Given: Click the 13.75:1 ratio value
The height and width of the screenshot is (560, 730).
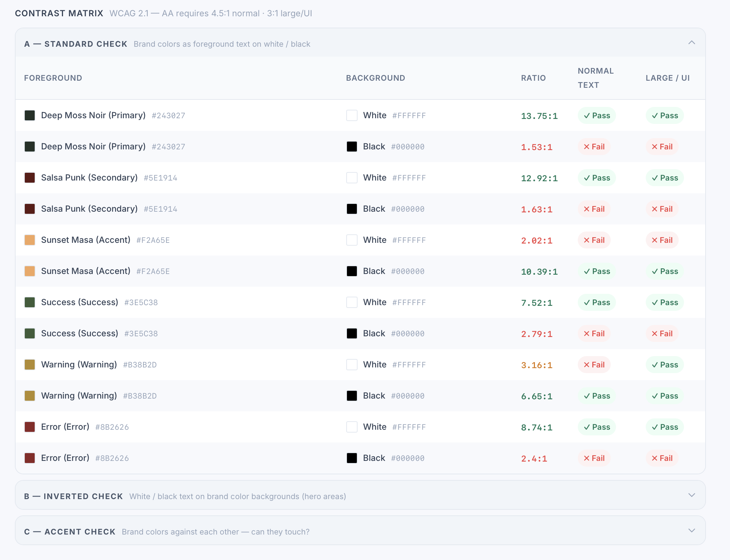Looking at the screenshot, I should [539, 116].
